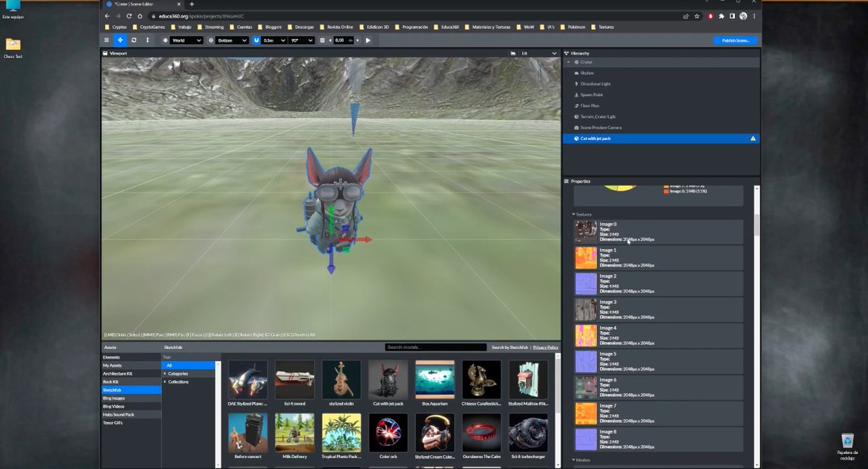This screenshot has height=469, width=868.
Task: Open the Lit render mode dropdown
Action: coord(540,53)
